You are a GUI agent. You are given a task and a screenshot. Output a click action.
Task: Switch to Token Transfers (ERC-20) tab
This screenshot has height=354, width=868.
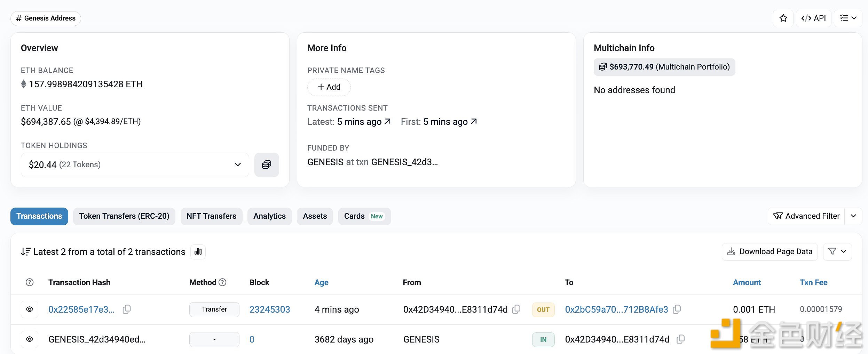click(x=124, y=216)
